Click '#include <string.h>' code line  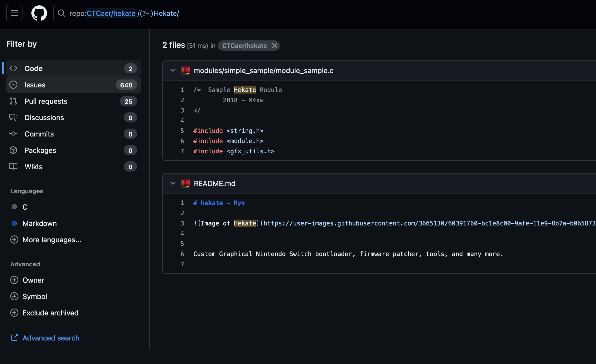[x=228, y=131]
